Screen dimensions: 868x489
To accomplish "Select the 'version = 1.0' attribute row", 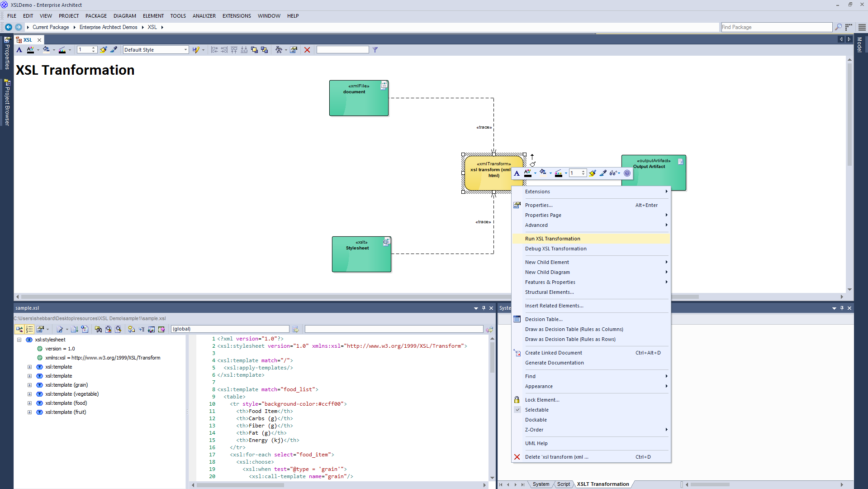I will (x=60, y=349).
